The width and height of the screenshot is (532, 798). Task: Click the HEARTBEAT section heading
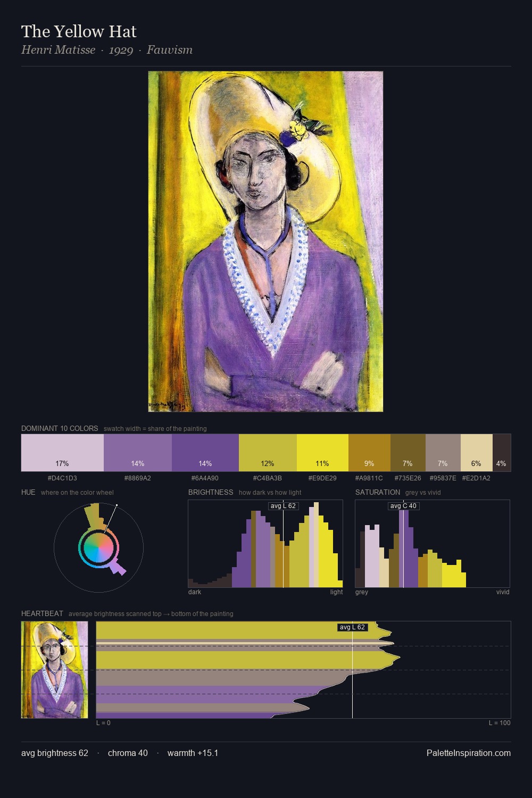pos(42,613)
